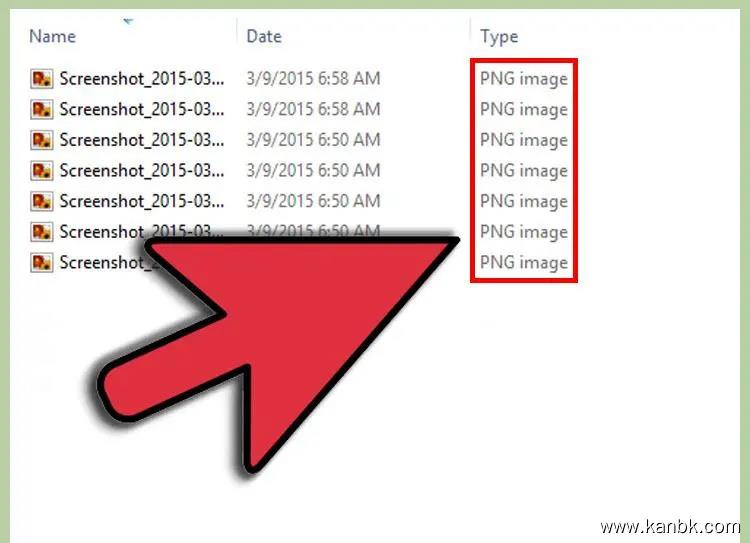Click the fourth Screenshot file's image icon
Viewport: 750px width, 543px height.
(42, 170)
